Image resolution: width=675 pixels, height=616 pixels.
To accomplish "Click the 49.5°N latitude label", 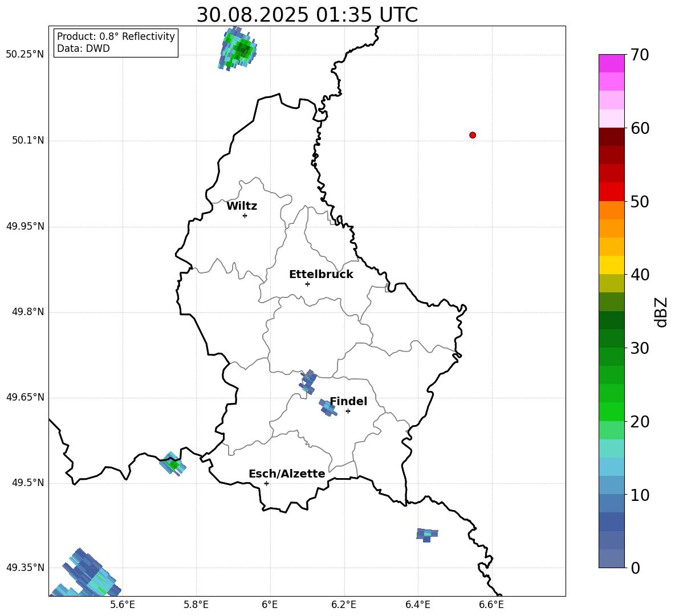I will tap(28, 483).
